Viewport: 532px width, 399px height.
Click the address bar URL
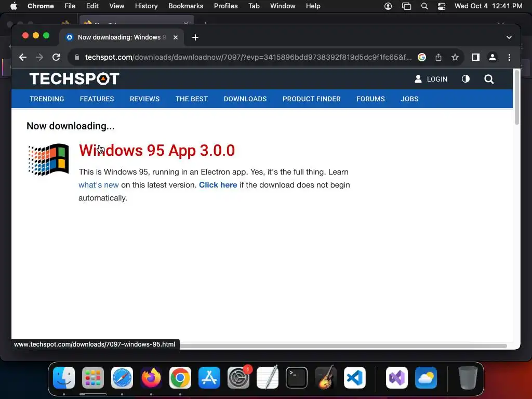click(x=248, y=57)
